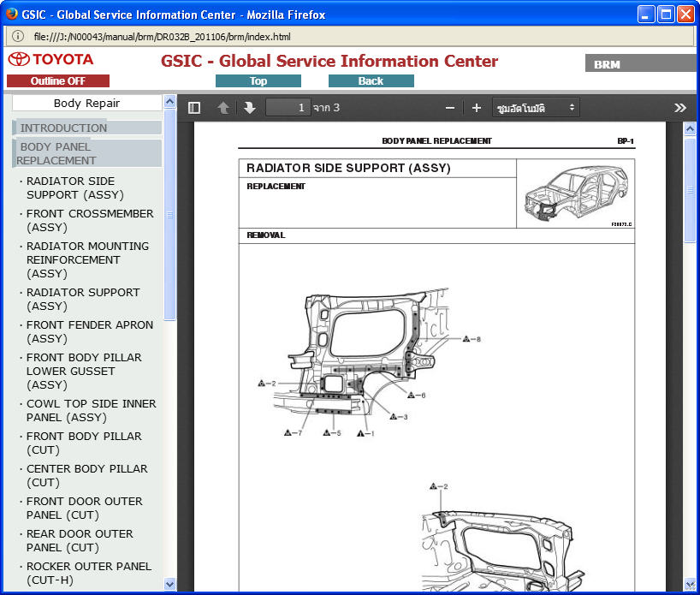Click the REPLACEMENT heading text
The width and height of the screenshot is (700, 595).
tap(276, 187)
